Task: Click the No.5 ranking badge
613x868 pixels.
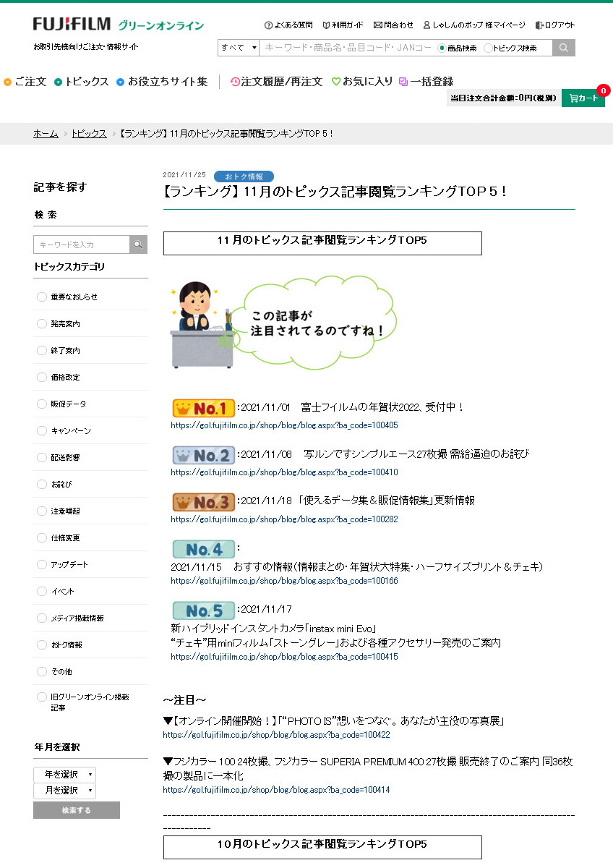Action: pyautogui.click(x=204, y=610)
